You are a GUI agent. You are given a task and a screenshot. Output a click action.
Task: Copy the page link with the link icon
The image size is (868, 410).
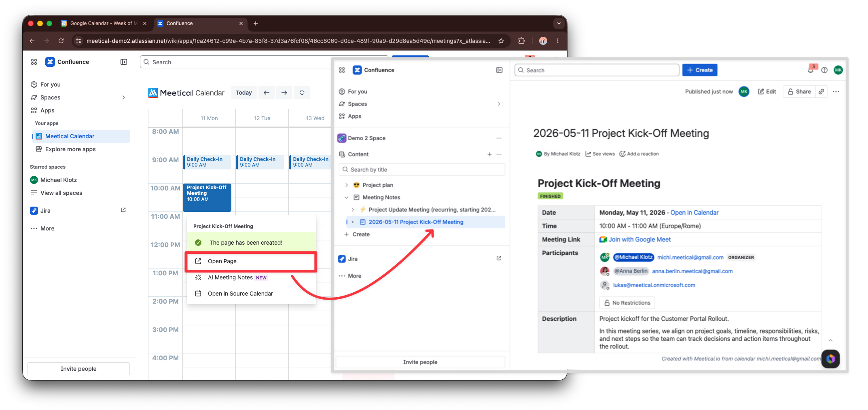(821, 92)
